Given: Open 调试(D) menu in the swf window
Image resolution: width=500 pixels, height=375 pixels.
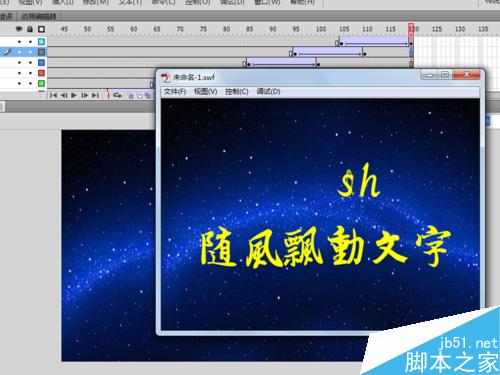Looking at the screenshot, I should [268, 91].
